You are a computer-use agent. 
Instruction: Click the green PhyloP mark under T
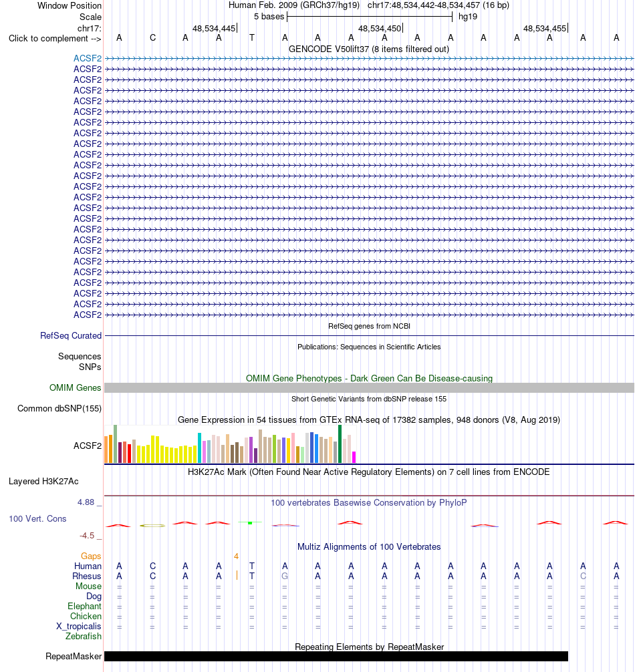coord(250,523)
